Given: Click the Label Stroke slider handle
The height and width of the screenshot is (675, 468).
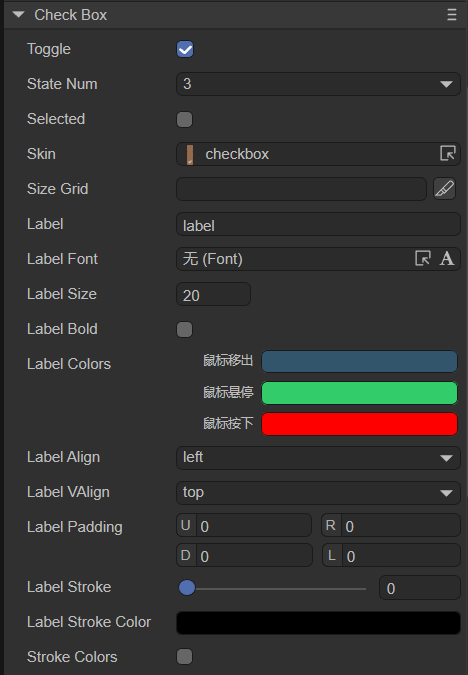Looking at the screenshot, I should click(x=187, y=588).
